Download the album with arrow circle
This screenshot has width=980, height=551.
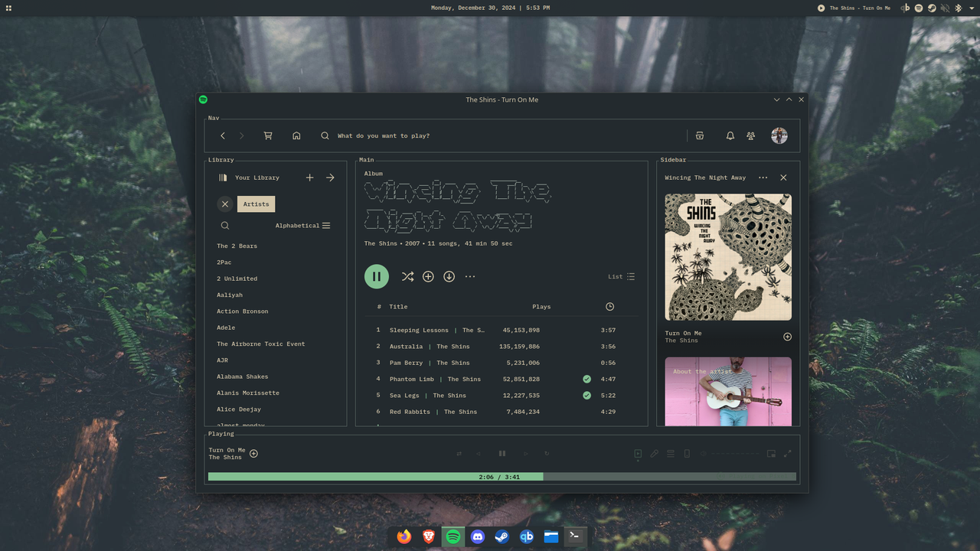(449, 276)
